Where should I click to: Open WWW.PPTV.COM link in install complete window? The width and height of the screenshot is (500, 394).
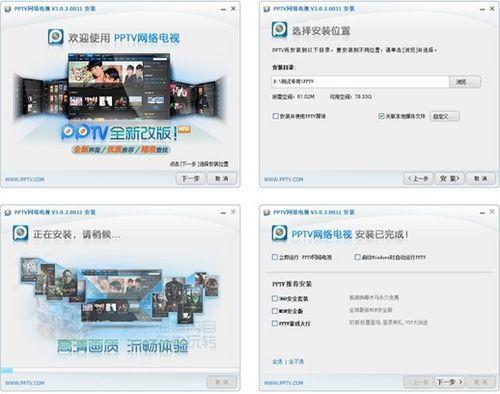284,383
